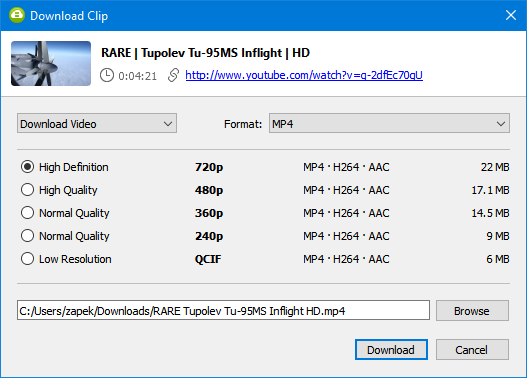Click the Browse button
The image size is (527, 378).
tap(472, 311)
